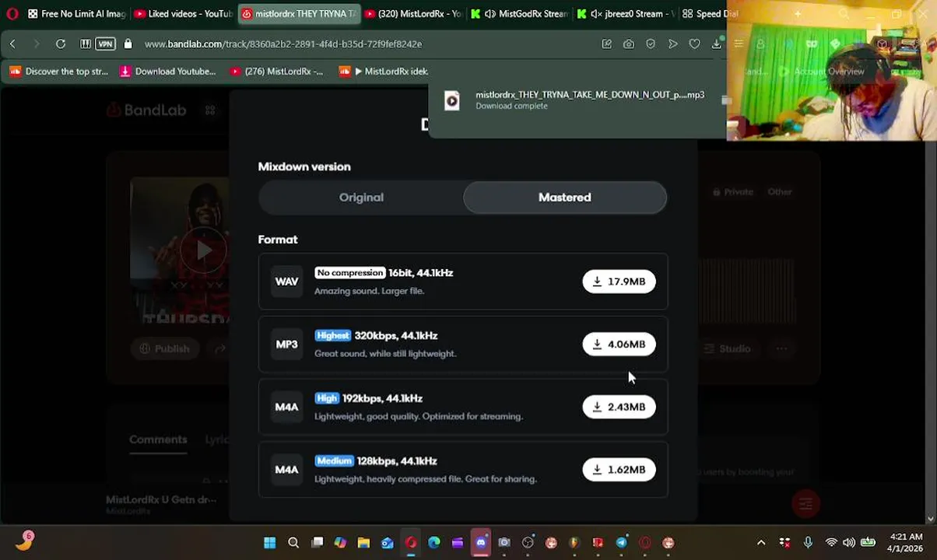
Task: Switch to Liked videos YouTube tab
Action: coord(183,14)
